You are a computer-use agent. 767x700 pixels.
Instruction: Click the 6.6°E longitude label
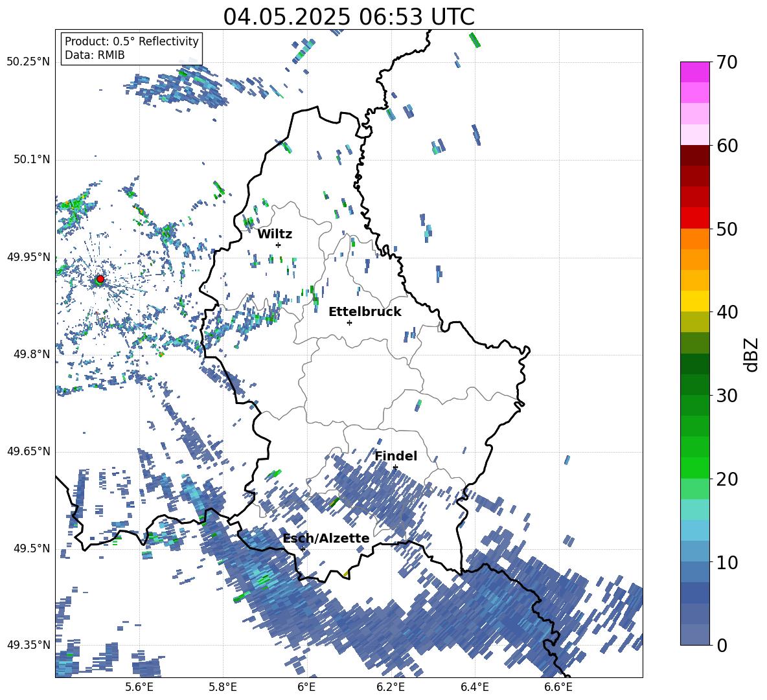coord(558,687)
